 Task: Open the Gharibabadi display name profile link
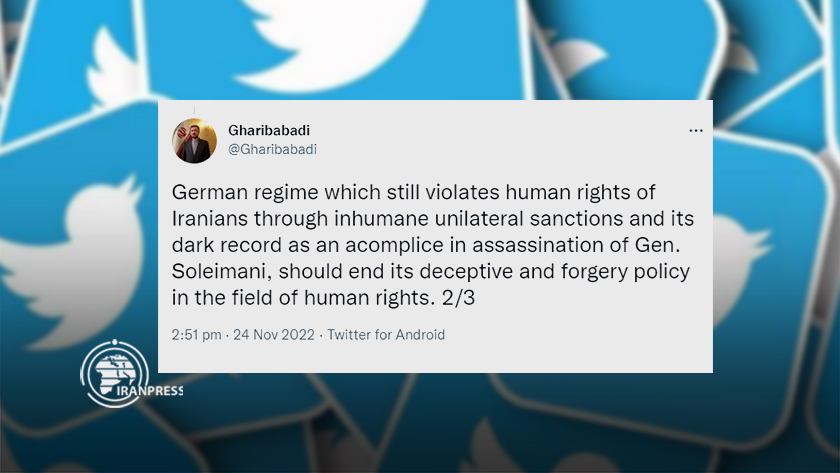pyautogui.click(x=269, y=130)
